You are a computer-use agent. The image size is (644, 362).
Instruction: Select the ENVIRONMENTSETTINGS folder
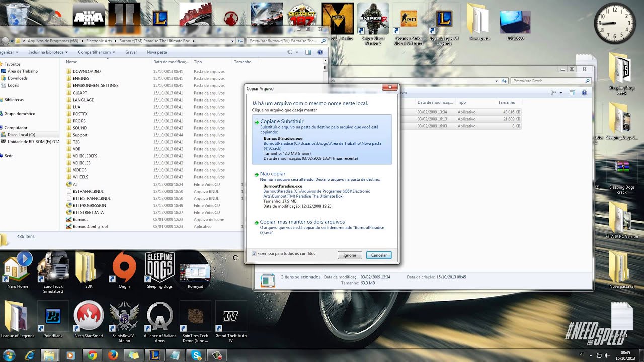96,85
